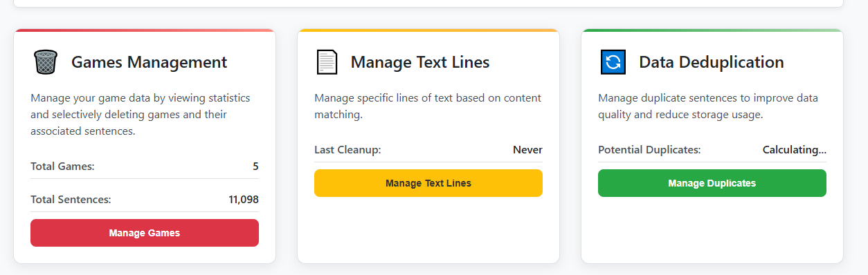Click the Never value for Last Cleanup
Image resolution: width=868 pixels, height=275 pixels.
tap(527, 149)
